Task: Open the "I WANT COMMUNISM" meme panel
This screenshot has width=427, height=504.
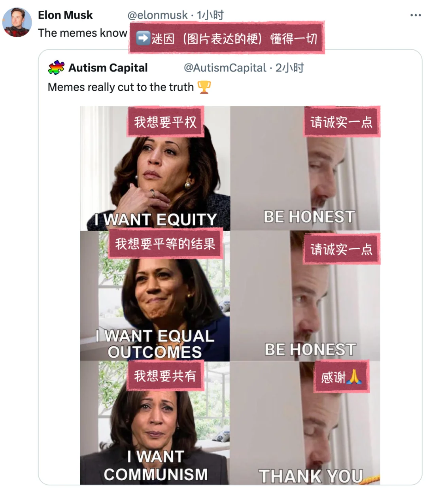Action: tap(155, 423)
